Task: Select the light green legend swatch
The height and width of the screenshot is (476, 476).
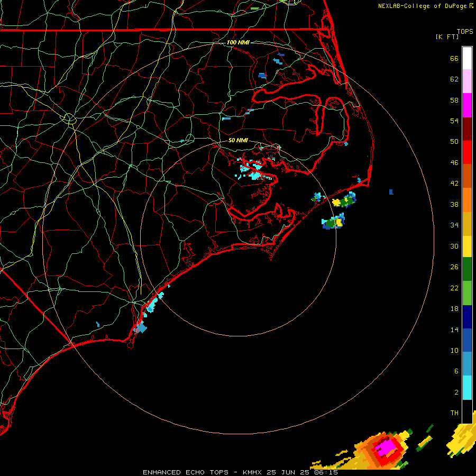Action: (467, 293)
